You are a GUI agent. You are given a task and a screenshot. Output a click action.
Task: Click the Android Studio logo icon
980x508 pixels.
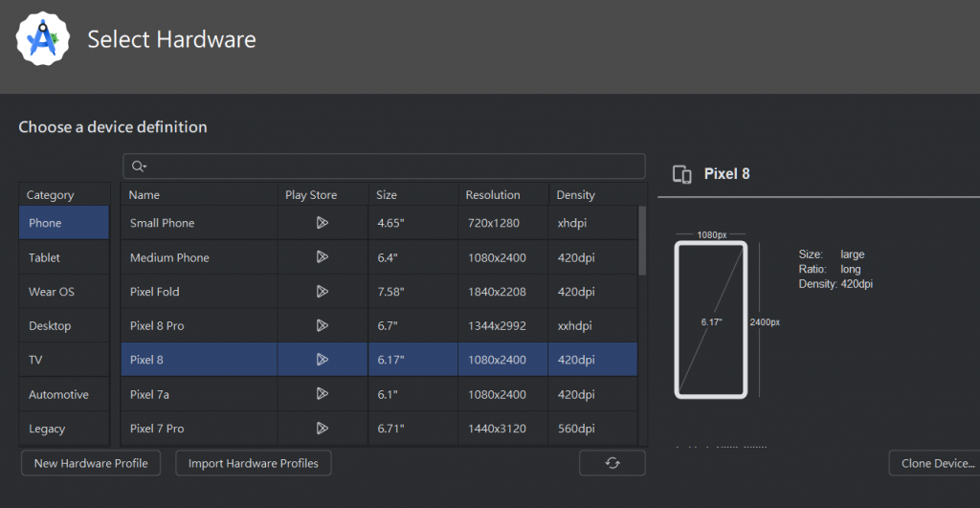click(x=41, y=39)
